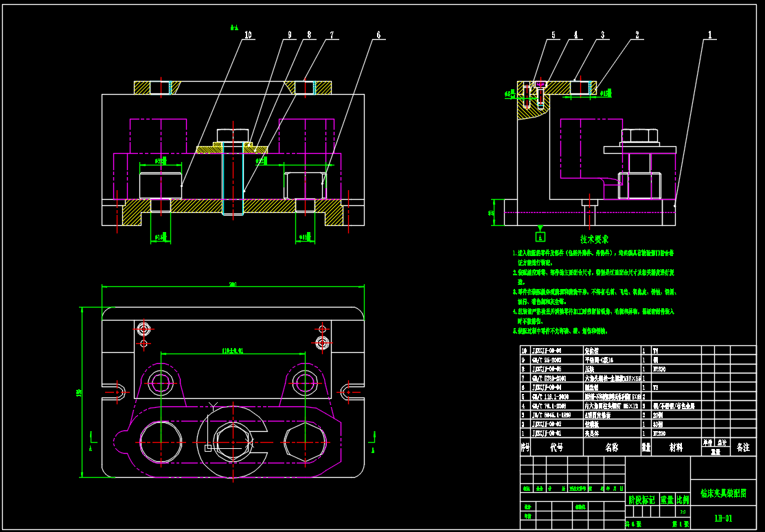Image resolution: width=765 pixels, height=532 pixels.
Task: Click the 备注 column header
Action: coord(743,447)
